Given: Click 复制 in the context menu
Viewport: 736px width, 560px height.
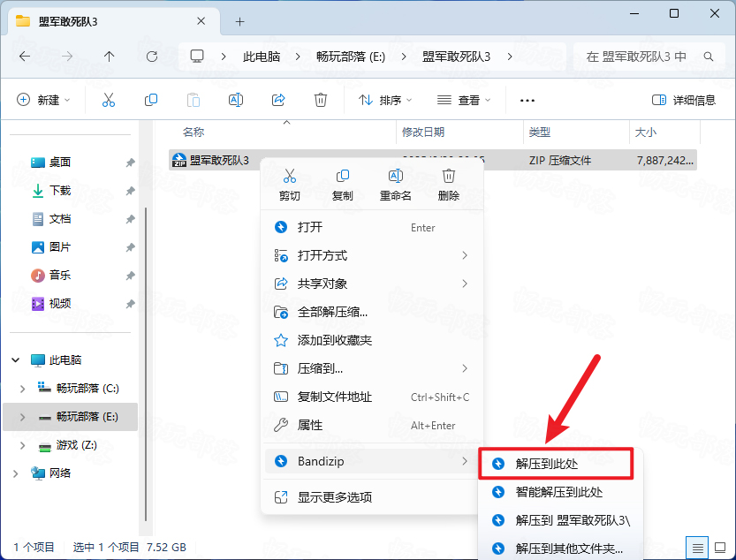Looking at the screenshot, I should [343, 185].
